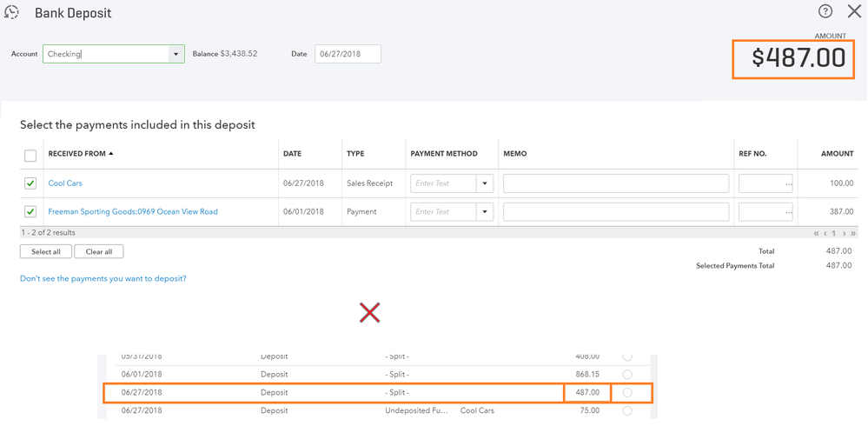
Task: Expand payment method dropdown for Freeman Sporting Goods
Action: coord(485,211)
